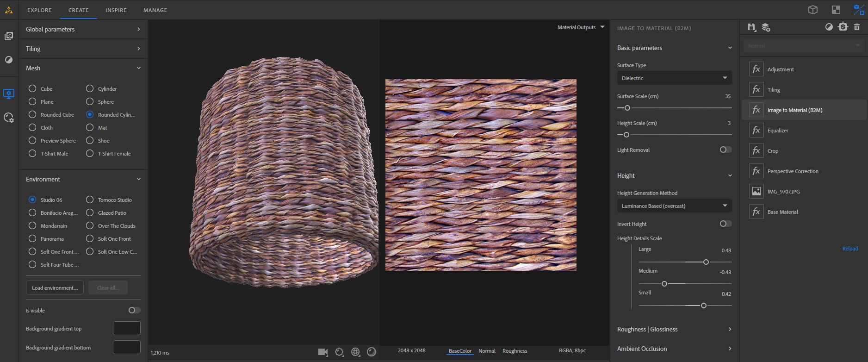Open the camera settings icon below viewport
868x362 pixels.
pos(323,352)
